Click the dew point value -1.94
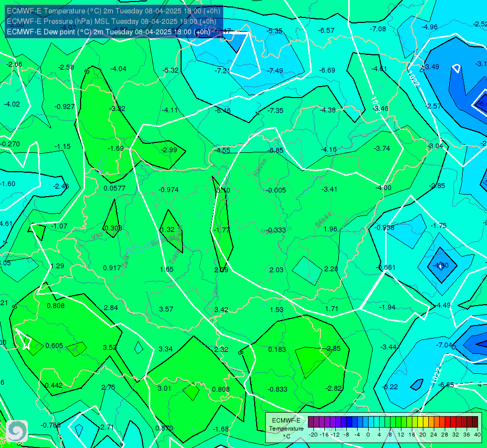This screenshot has width=487, height=448. [x=388, y=308]
